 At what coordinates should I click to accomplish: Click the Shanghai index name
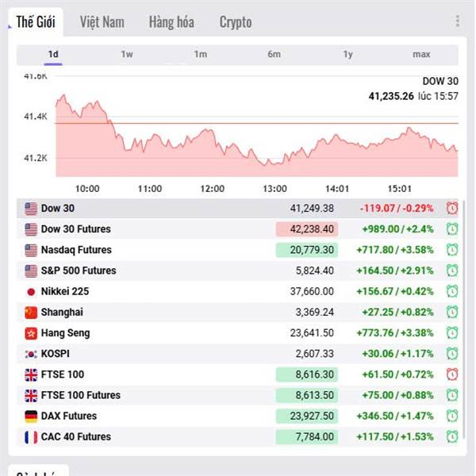(x=62, y=313)
